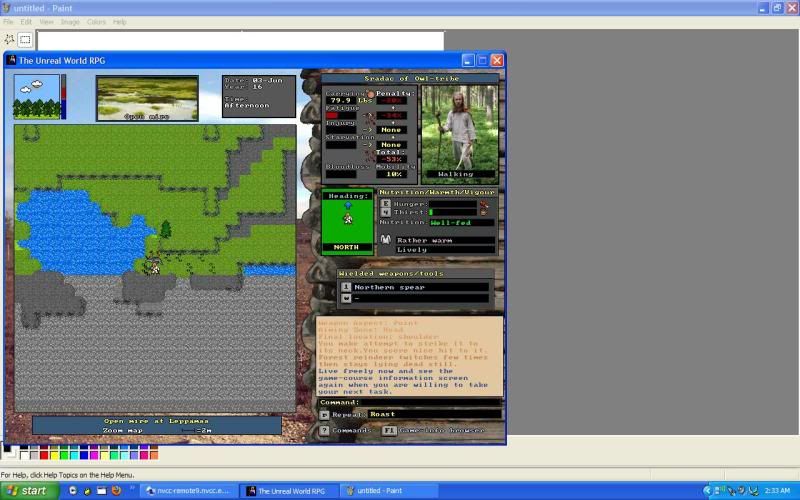The height and width of the screenshot is (500, 800).
Task: Select Paint's Free-Form Select tool
Action: 9,39
